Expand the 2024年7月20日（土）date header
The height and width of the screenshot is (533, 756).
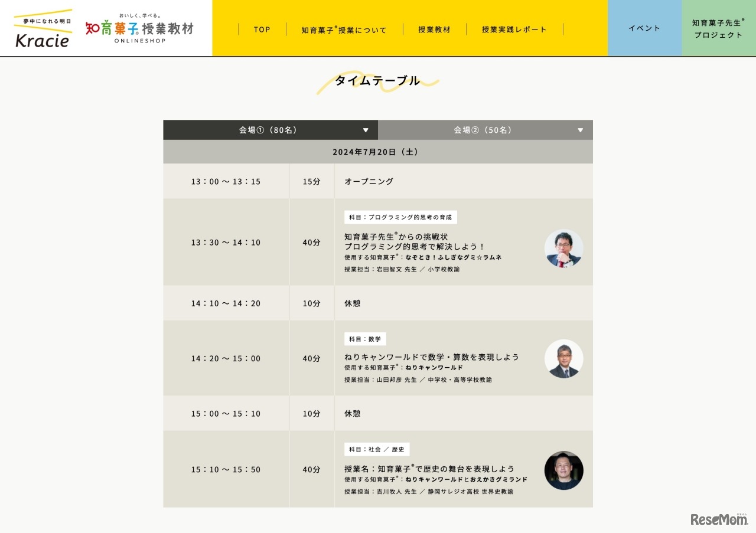[378, 151]
